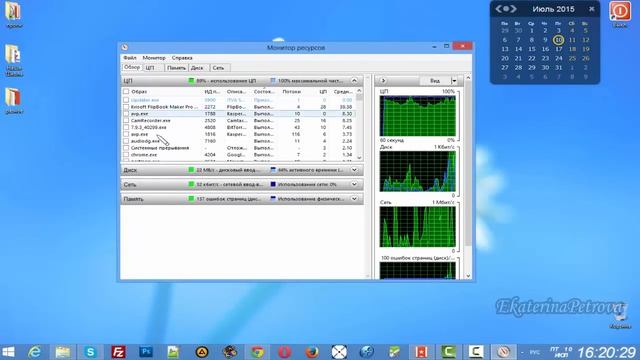Screen dimensions: 640x360
Task: Click the Opera icon in the taskbar
Action: pyautogui.click(x=284, y=352)
